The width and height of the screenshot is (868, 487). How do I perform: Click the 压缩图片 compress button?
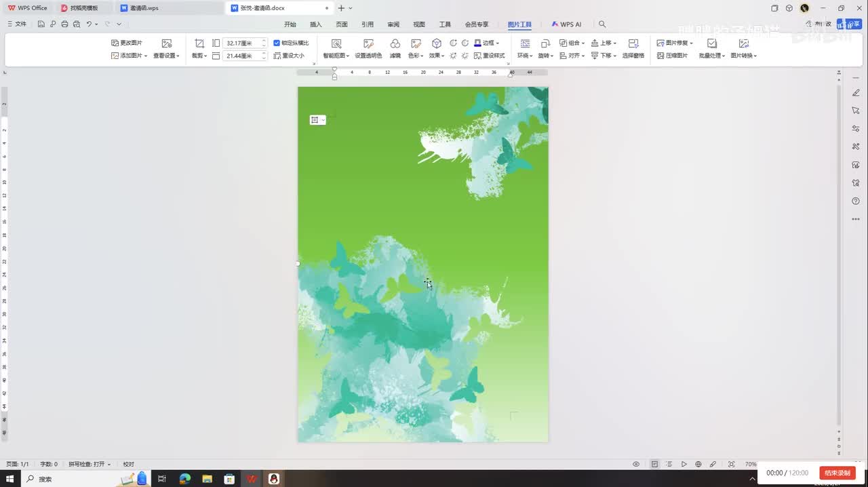672,56
